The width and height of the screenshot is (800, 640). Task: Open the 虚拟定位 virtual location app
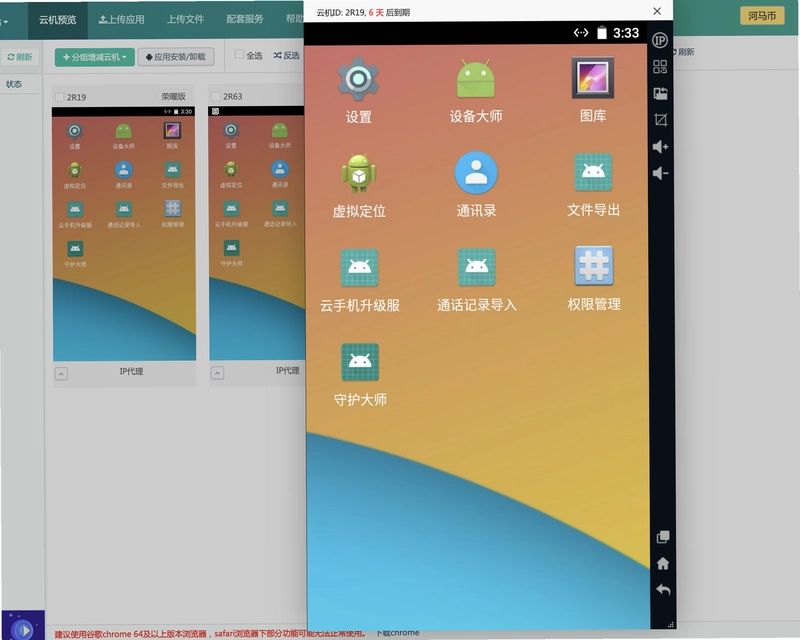[x=359, y=174]
